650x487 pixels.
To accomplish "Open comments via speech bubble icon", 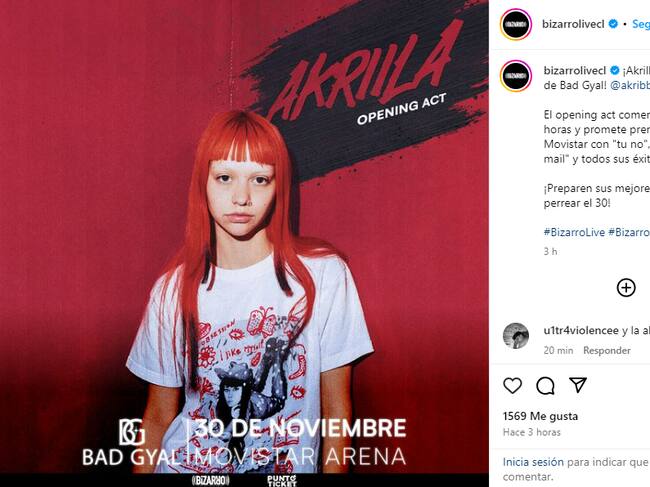I will point(545,386).
